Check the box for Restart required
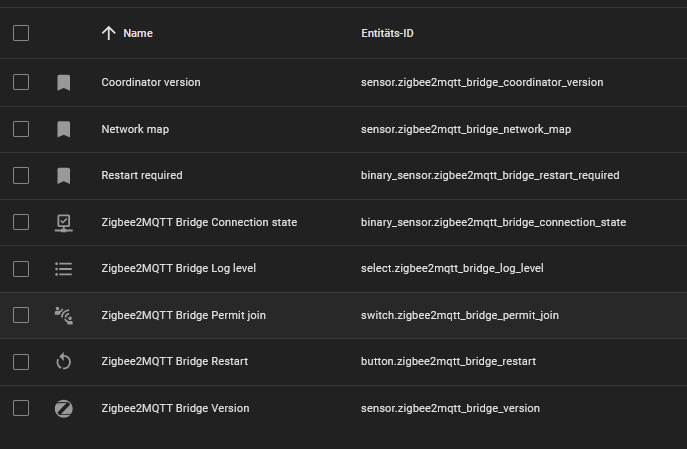Image resolution: width=687 pixels, height=449 pixels. pyautogui.click(x=21, y=175)
